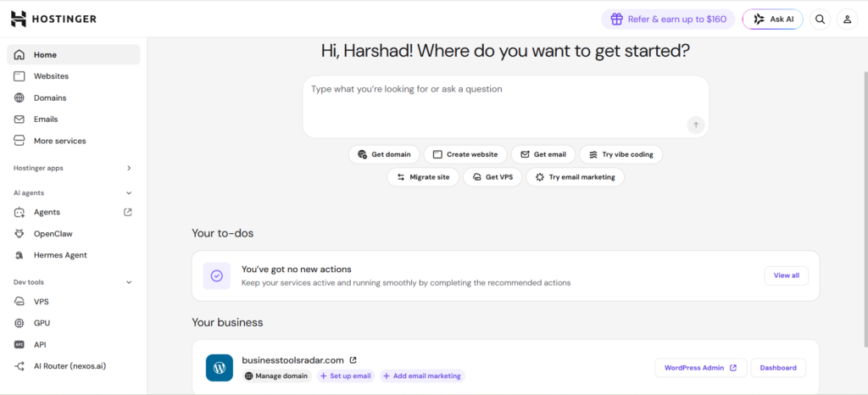Click the Agents robot icon

19,212
